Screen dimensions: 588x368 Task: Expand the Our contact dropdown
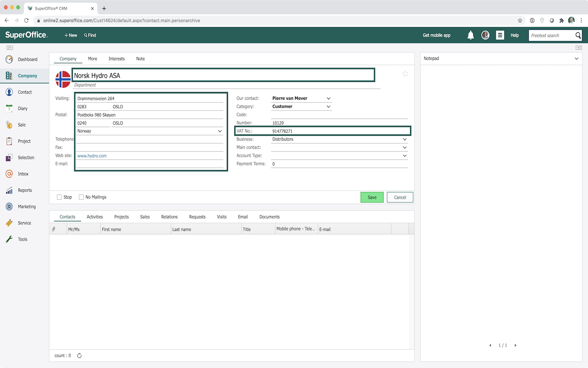pyautogui.click(x=328, y=98)
